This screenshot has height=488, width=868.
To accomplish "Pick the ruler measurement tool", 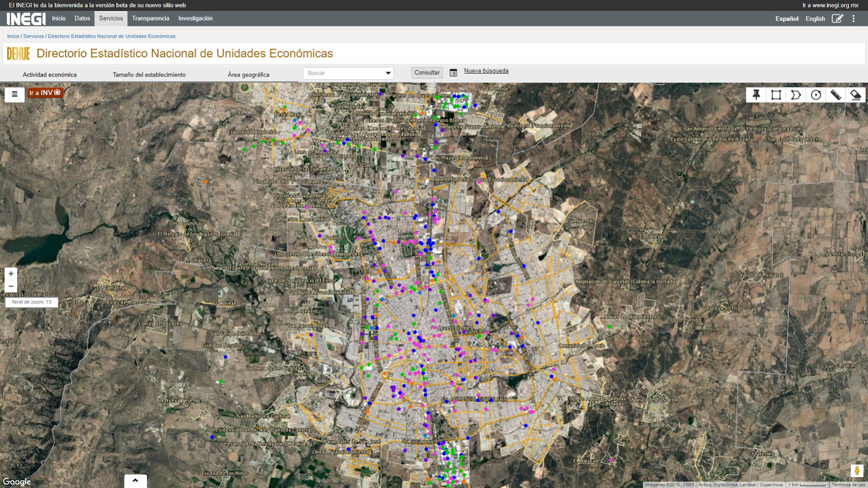I will (x=835, y=95).
